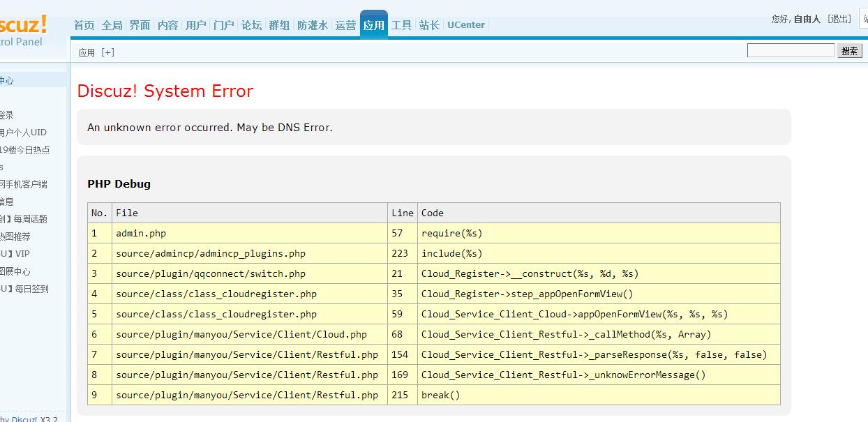Open the 工具 tab

[x=401, y=25]
